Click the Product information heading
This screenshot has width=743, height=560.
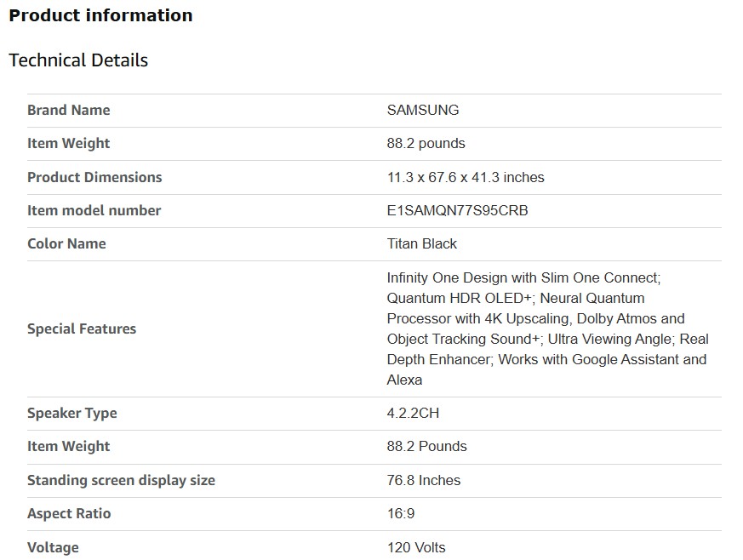[x=100, y=15]
